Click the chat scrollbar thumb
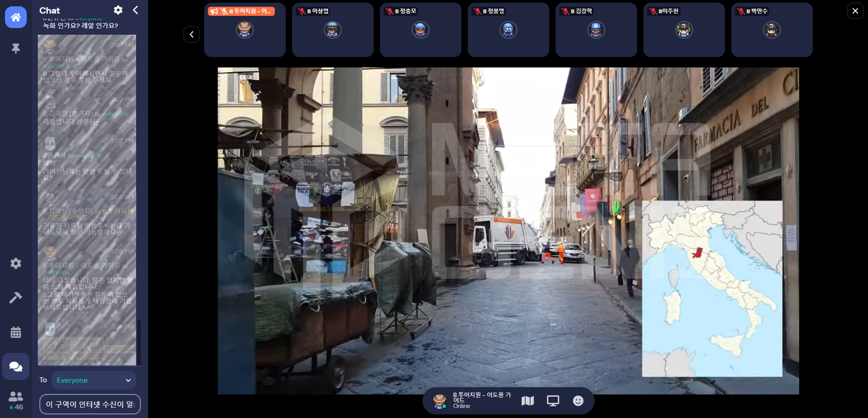This screenshot has height=418, width=868. point(139,342)
